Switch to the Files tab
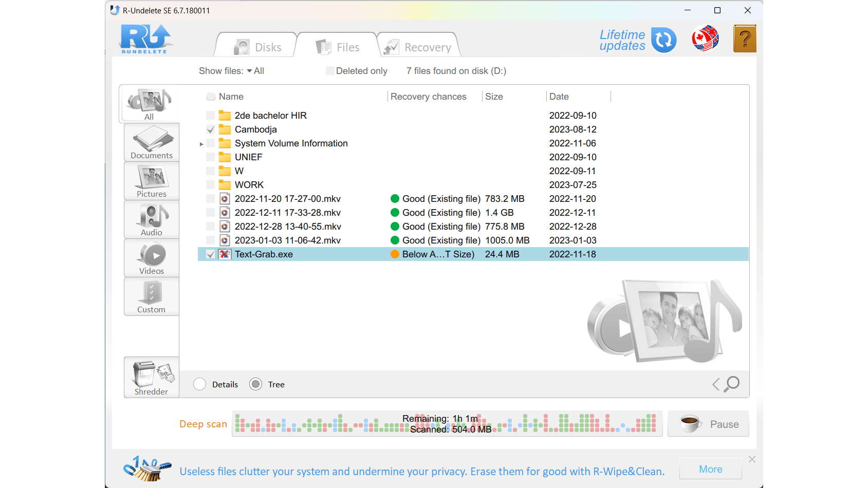 (338, 46)
